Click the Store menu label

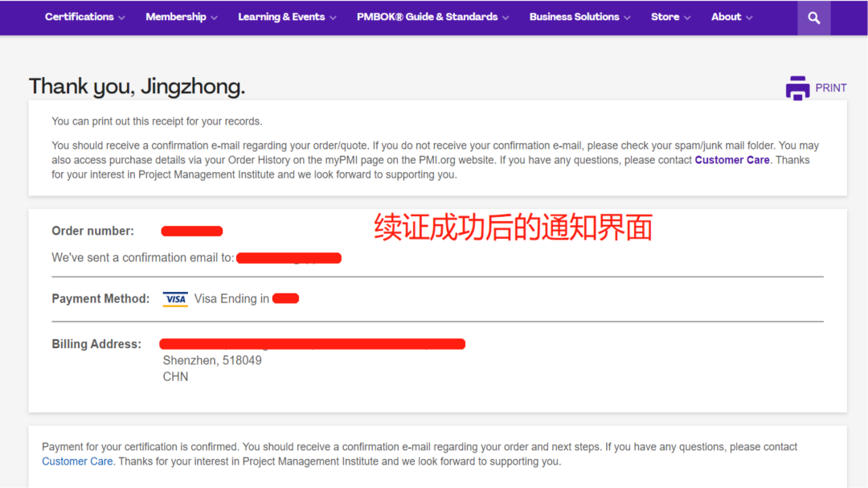[x=665, y=17]
